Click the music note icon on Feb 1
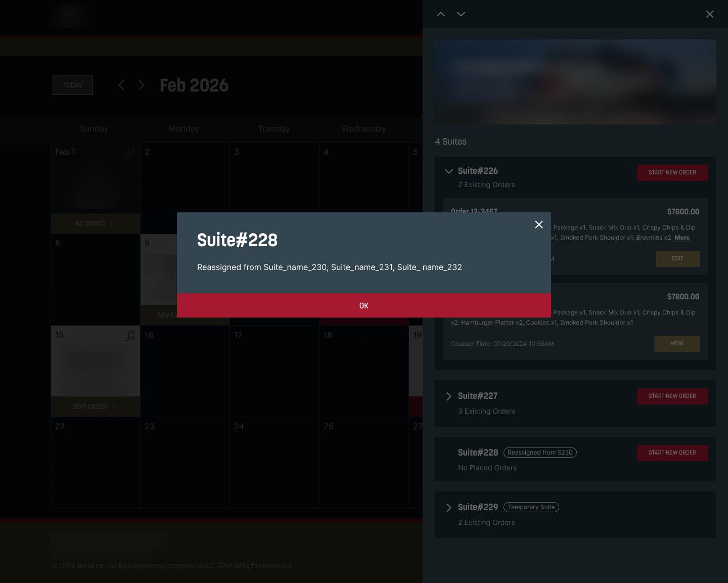 click(129, 152)
